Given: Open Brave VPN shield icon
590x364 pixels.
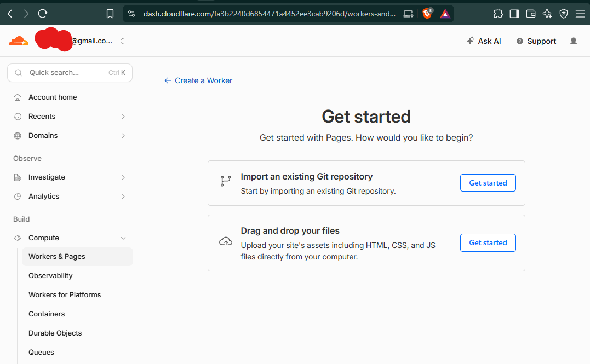Looking at the screenshot, I should [x=564, y=14].
